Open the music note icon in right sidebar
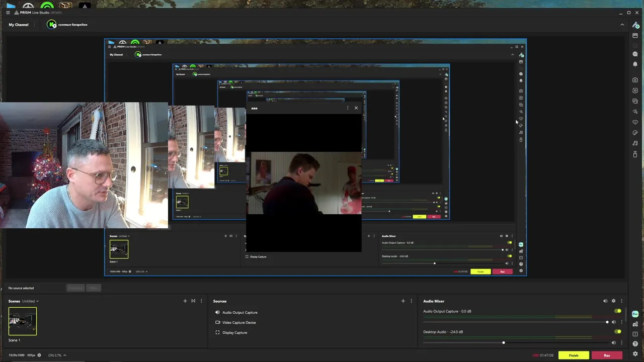The height and width of the screenshot is (362, 644). click(635, 143)
